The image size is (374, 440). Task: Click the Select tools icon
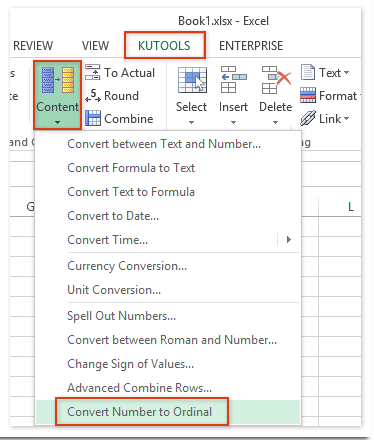coord(192,80)
